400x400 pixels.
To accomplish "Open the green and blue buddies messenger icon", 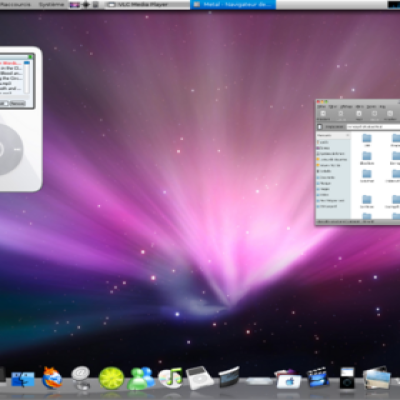I will pos(141,378).
